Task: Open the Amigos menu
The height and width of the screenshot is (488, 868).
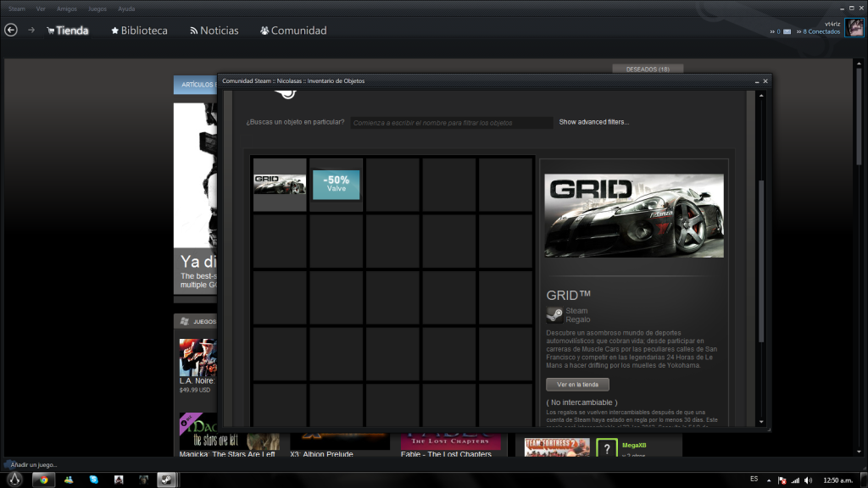Action: tap(66, 8)
